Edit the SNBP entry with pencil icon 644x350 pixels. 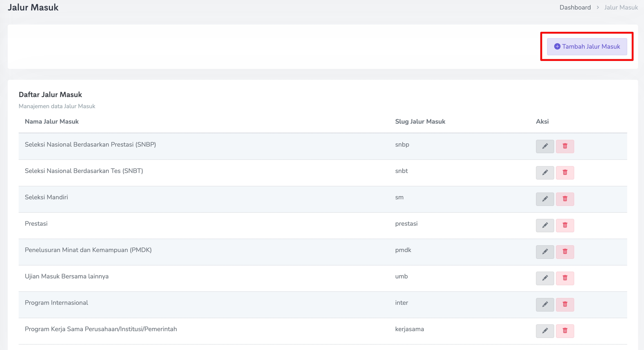(x=545, y=146)
